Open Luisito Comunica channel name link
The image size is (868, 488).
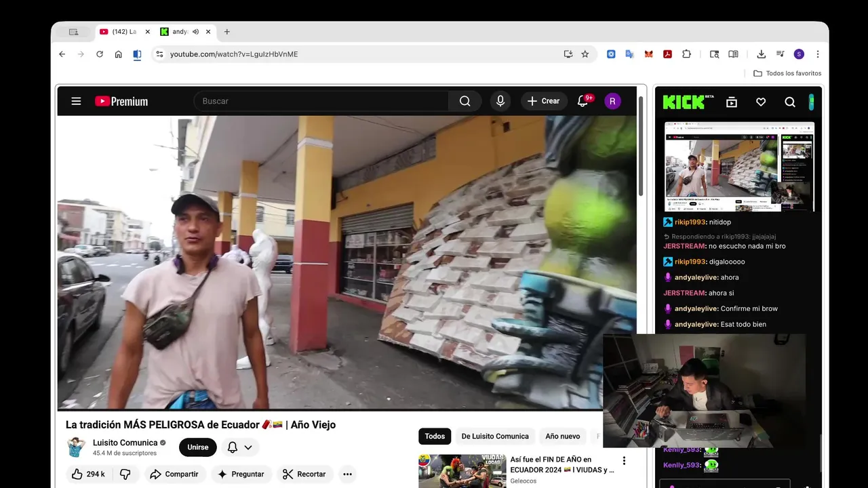click(125, 443)
